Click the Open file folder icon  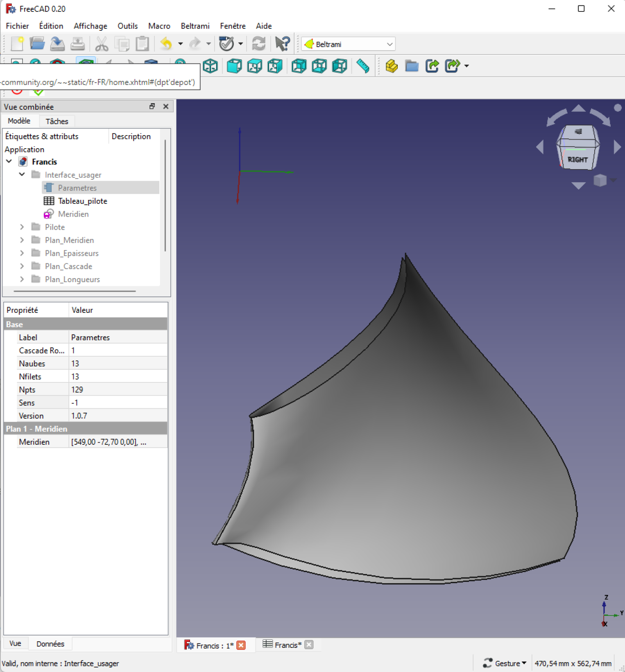37,44
